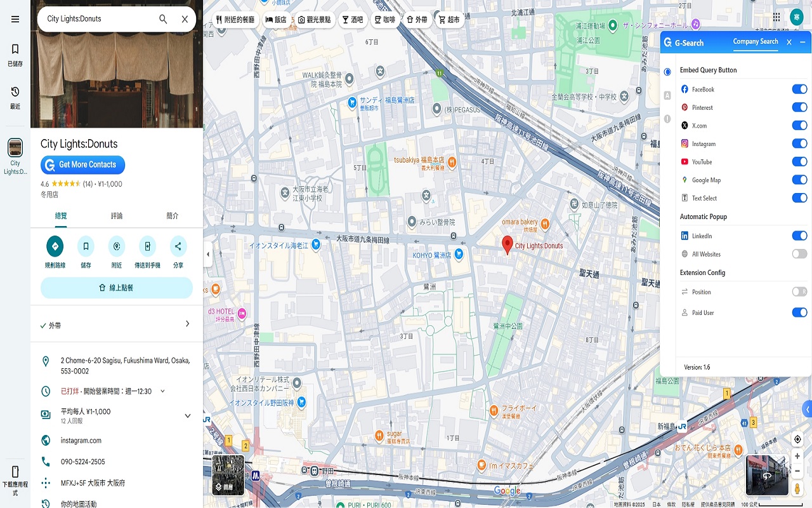The image size is (812, 508).
Task: Click the 傳送到手機 send-to-phone icon
Action: [147, 246]
